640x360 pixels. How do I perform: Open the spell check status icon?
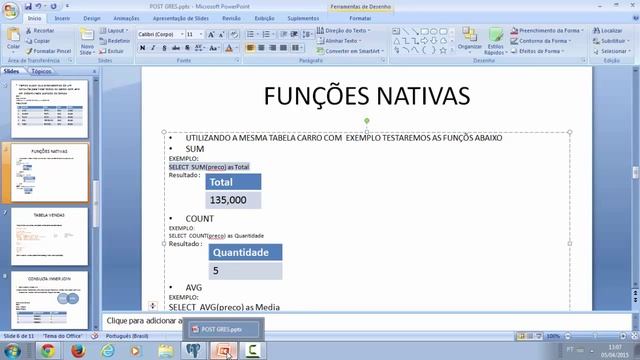point(95,336)
